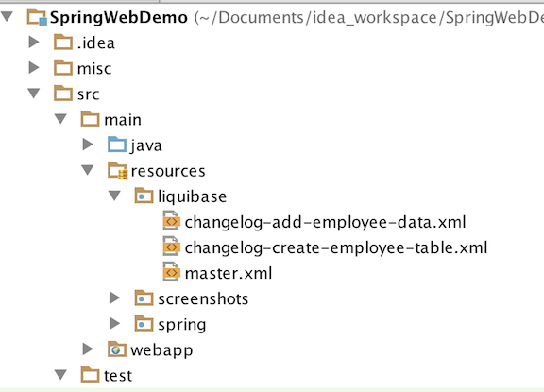This screenshot has height=392, width=544.
Task: Click the screenshots package folder icon
Action: 144,298
